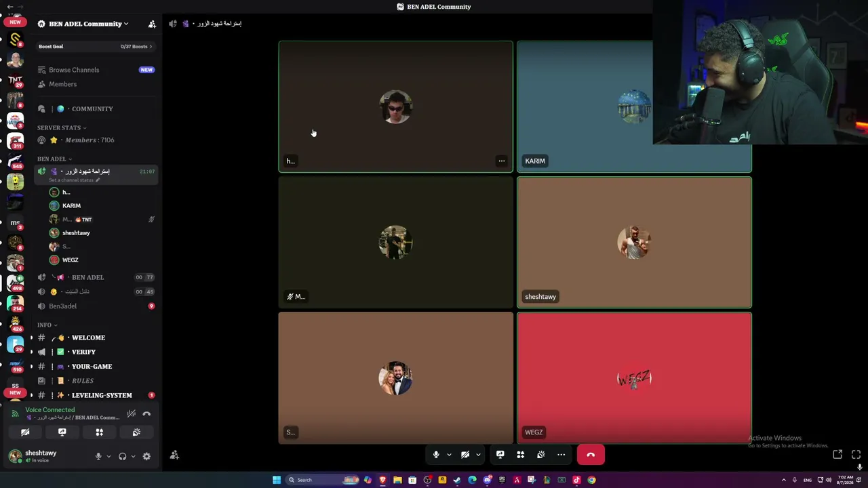Turn on camera in voice panel
This screenshot has width=868, height=488.
point(25,432)
